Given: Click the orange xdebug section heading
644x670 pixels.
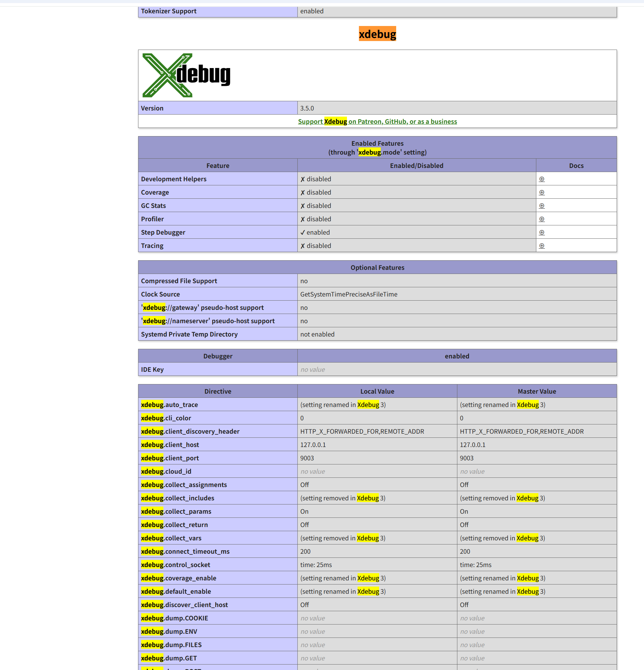Looking at the screenshot, I should [x=377, y=34].
